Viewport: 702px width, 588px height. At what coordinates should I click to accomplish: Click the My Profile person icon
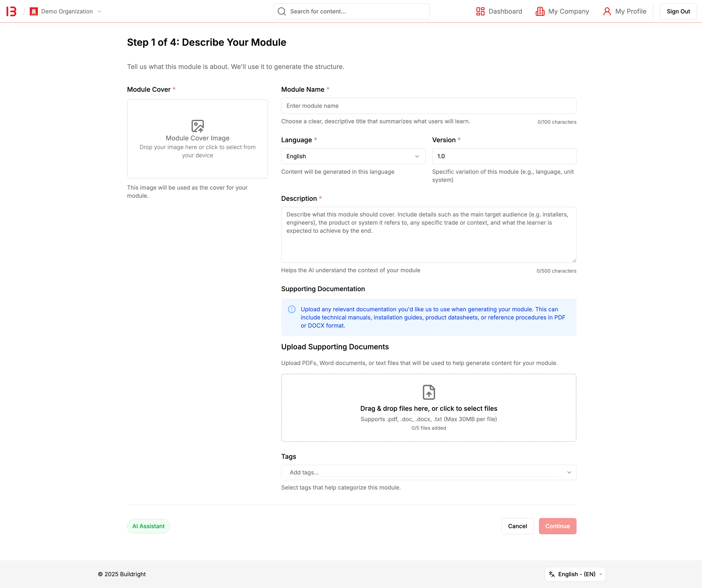pyautogui.click(x=607, y=11)
